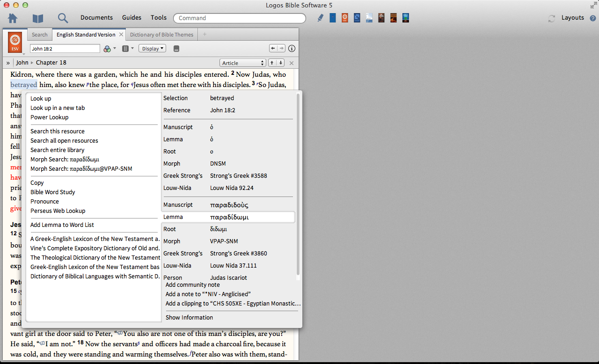
Task: Choose Show Information
Action: coord(189,318)
